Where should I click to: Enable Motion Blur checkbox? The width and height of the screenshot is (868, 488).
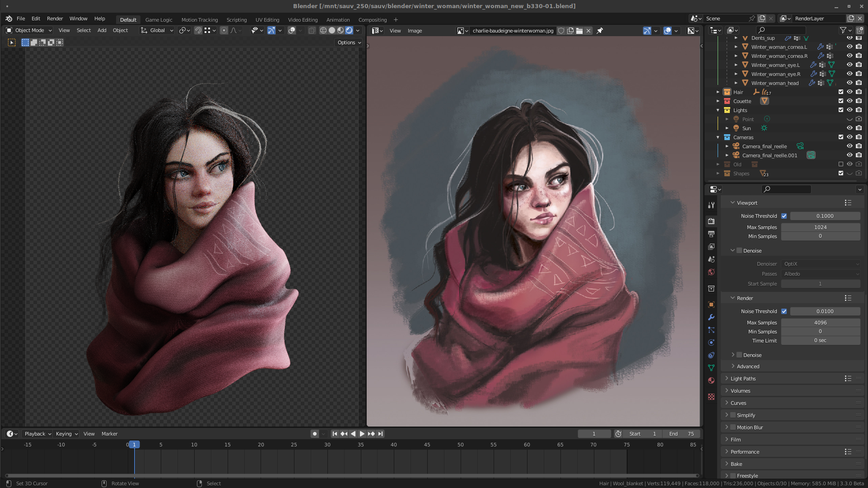(x=733, y=427)
